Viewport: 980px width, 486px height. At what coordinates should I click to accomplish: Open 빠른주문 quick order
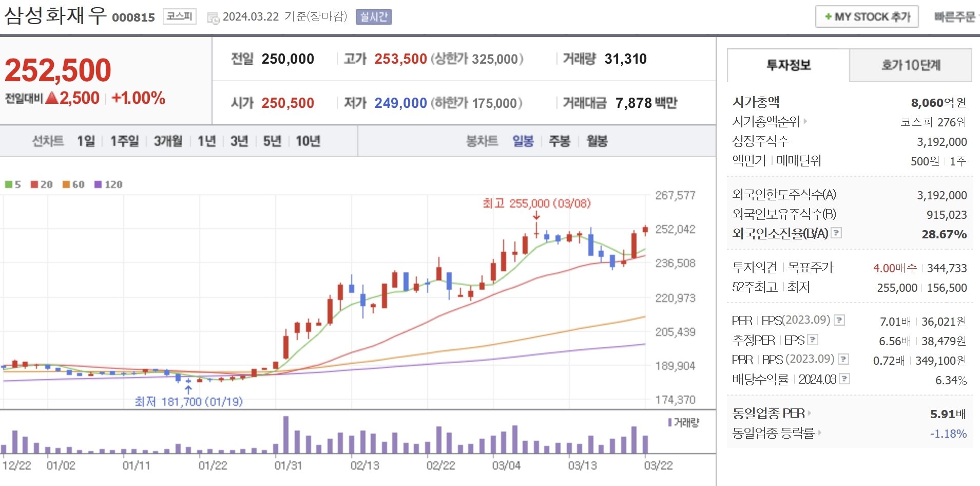tap(955, 17)
